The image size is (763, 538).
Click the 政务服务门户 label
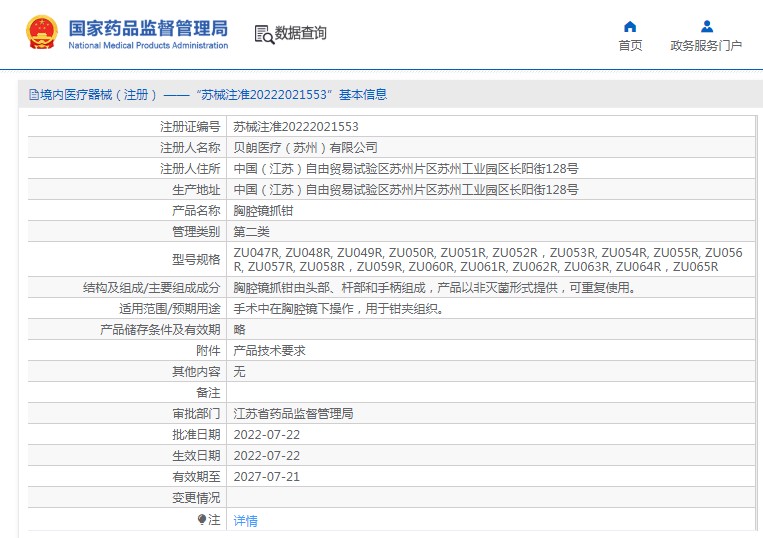[x=706, y=45]
